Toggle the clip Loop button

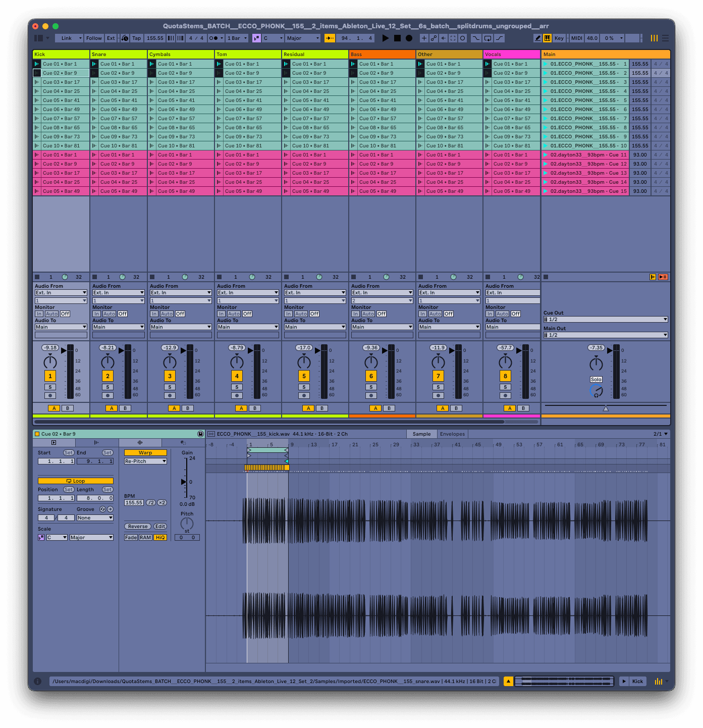click(76, 481)
